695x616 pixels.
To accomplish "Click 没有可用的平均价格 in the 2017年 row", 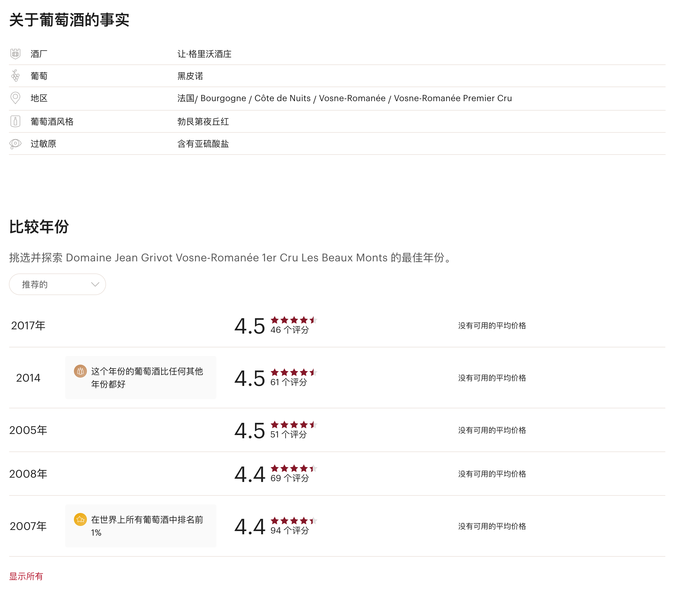I will pyautogui.click(x=492, y=325).
